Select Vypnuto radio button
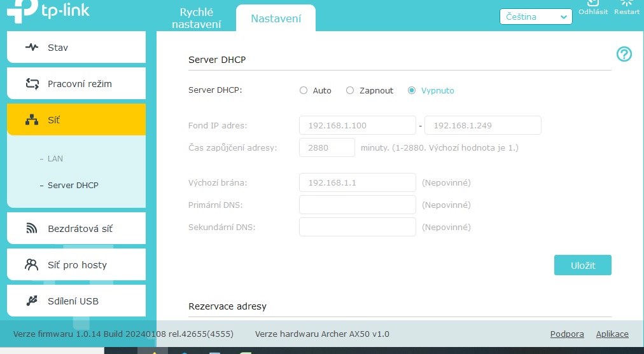 pyautogui.click(x=412, y=91)
